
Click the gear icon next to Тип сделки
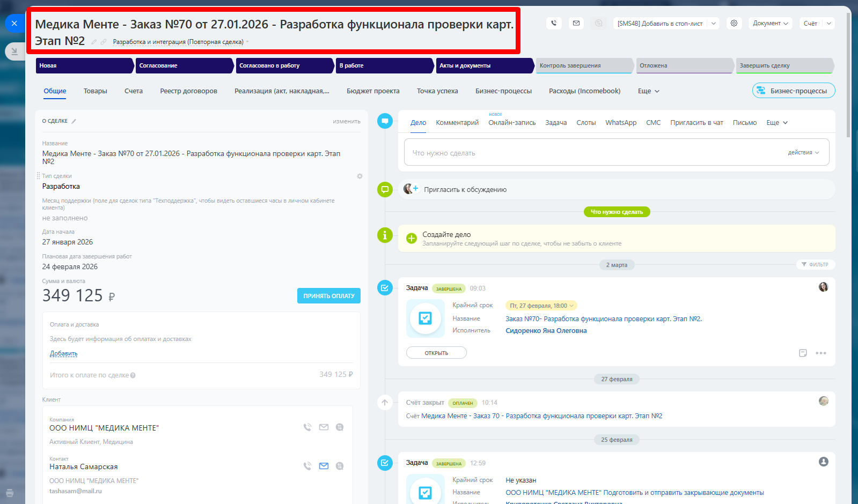[x=360, y=176]
